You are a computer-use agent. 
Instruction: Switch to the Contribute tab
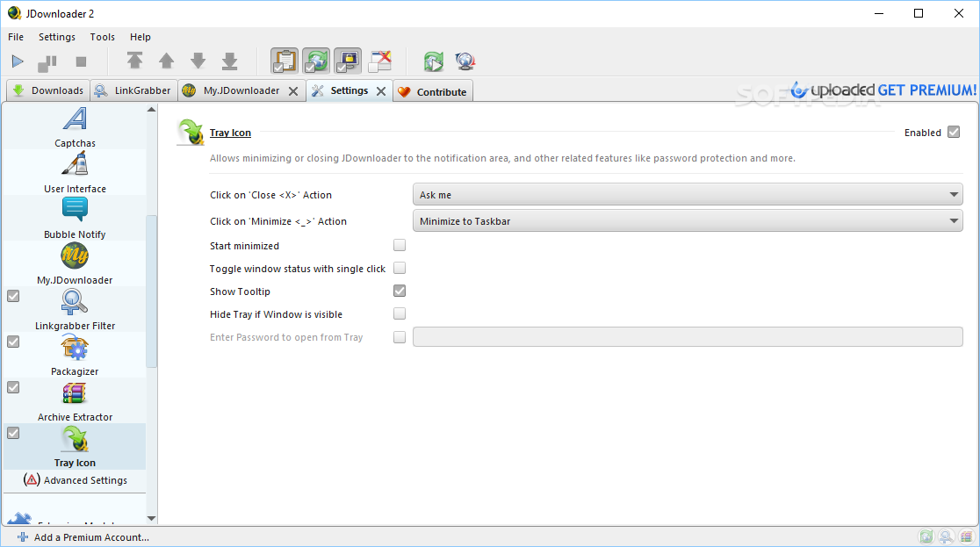(x=433, y=91)
